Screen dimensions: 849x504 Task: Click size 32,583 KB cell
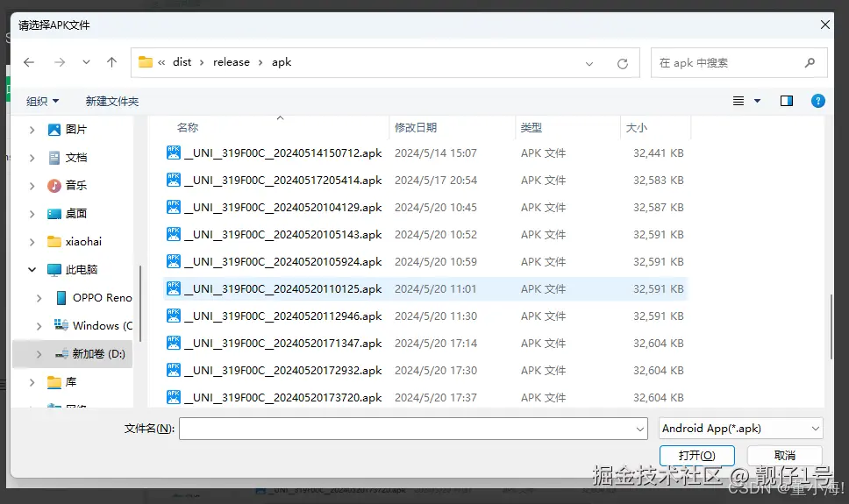coord(659,181)
